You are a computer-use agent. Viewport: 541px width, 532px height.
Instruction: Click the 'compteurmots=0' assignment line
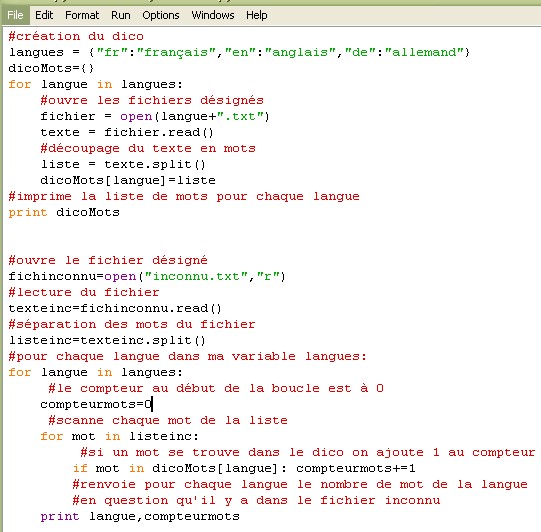coord(96,404)
